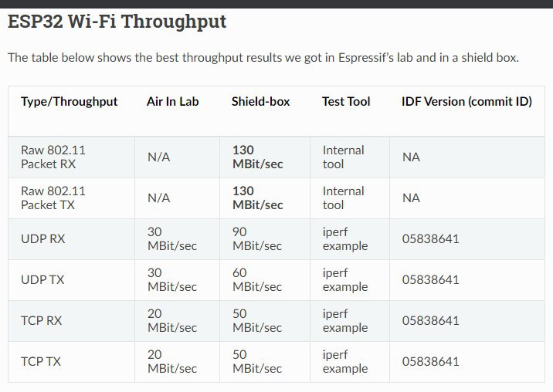
Task: Click the intro sentence about Espressif's lab
Action: coord(263,57)
